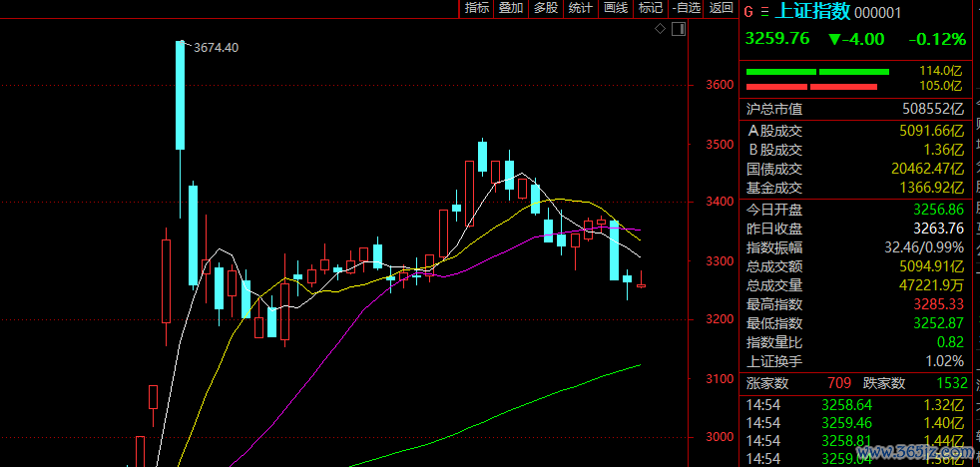Select the 标记 mark tool
This screenshot has height=467, width=980.
pyautogui.click(x=650, y=8)
